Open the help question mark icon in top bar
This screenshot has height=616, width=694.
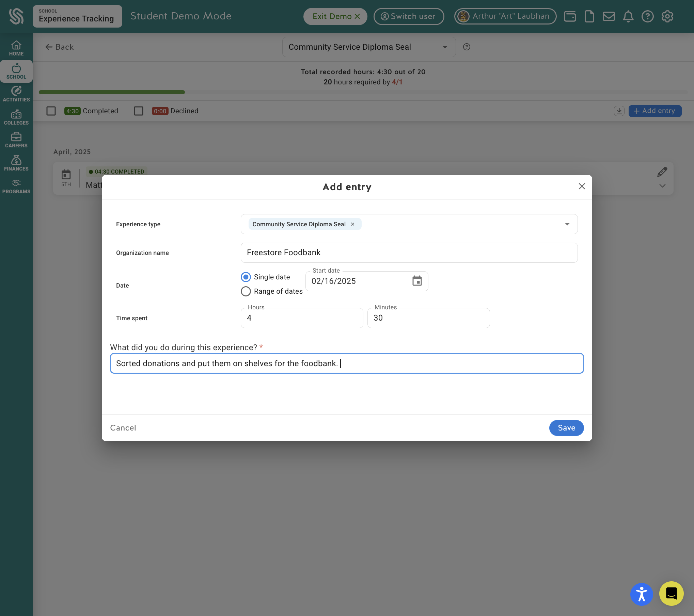[647, 16]
